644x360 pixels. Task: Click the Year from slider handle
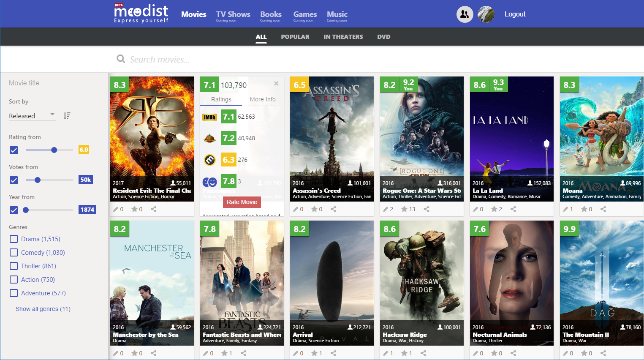26,210
